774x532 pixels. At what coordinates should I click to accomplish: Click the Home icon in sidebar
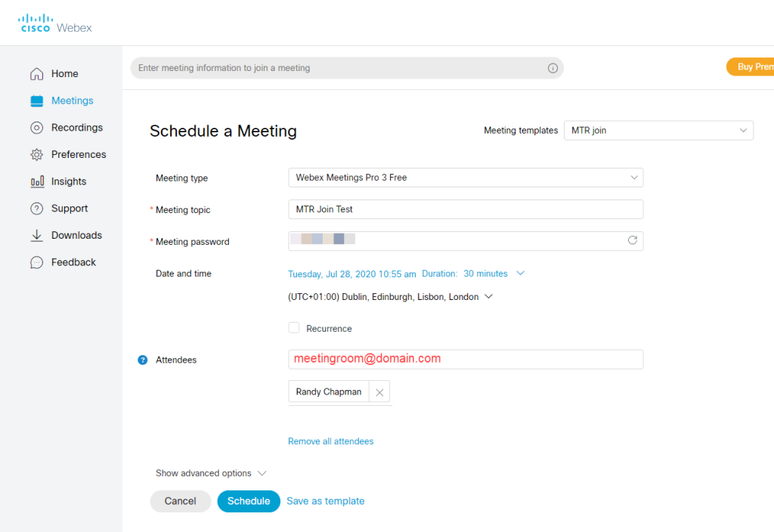[36, 74]
